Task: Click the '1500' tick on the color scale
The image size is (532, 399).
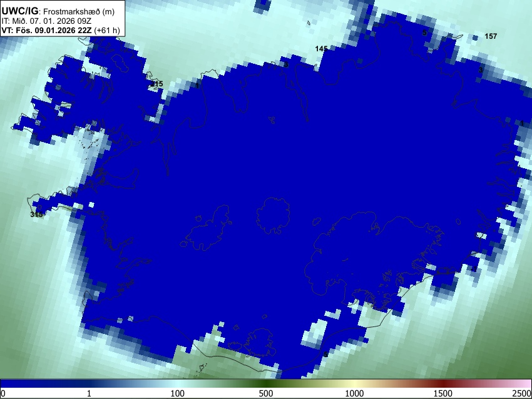Action: (x=443, y=393)
